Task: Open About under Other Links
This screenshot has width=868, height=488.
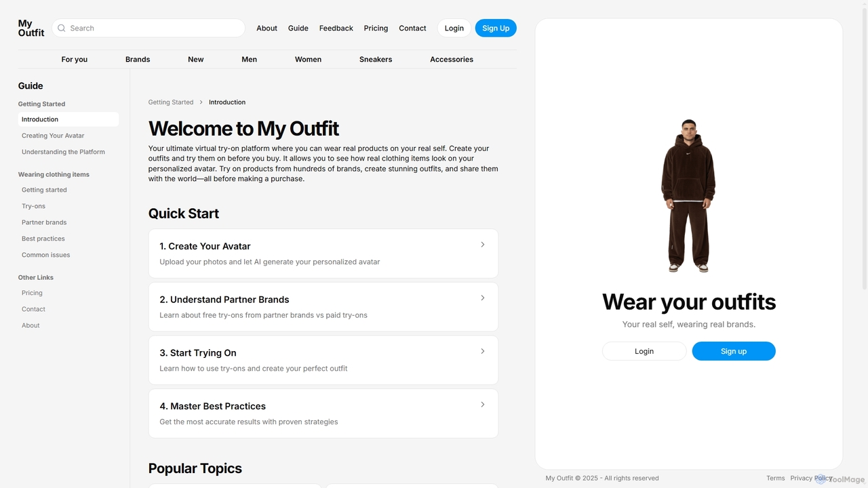Action: 31,325
